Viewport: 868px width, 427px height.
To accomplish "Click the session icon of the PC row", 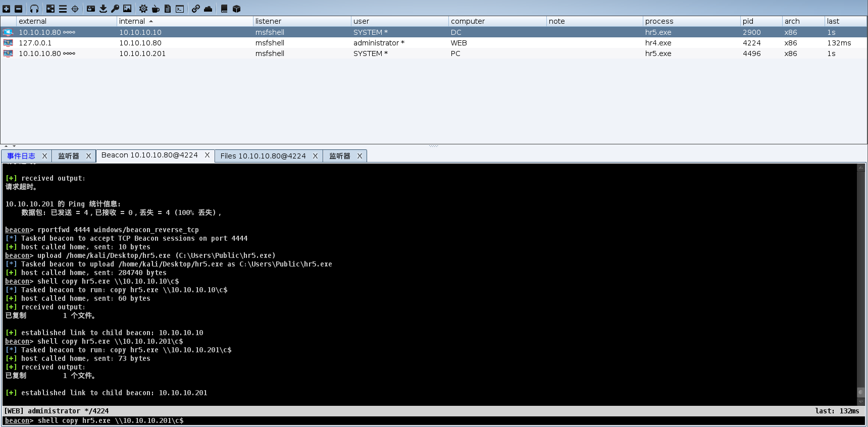I will pyautogui.click(x=8, y=54).
